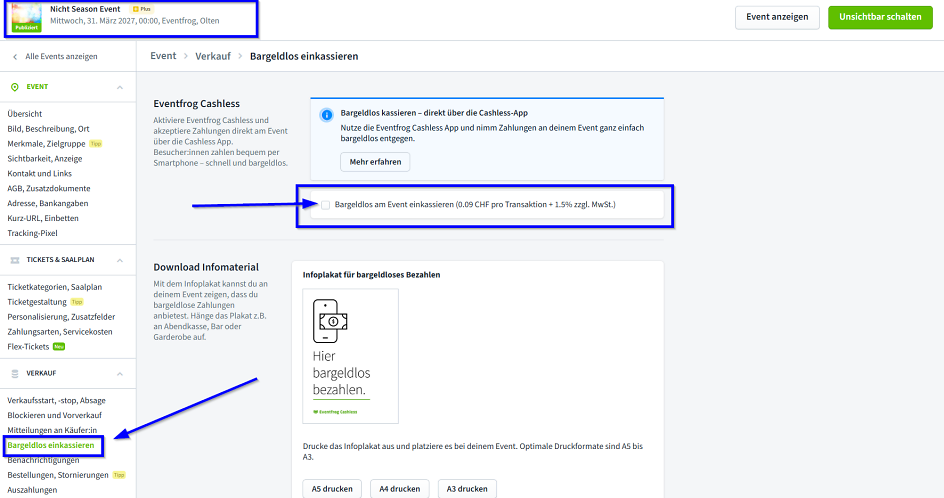Click Verkauf breadcrumb link

[x=213, y=56]
